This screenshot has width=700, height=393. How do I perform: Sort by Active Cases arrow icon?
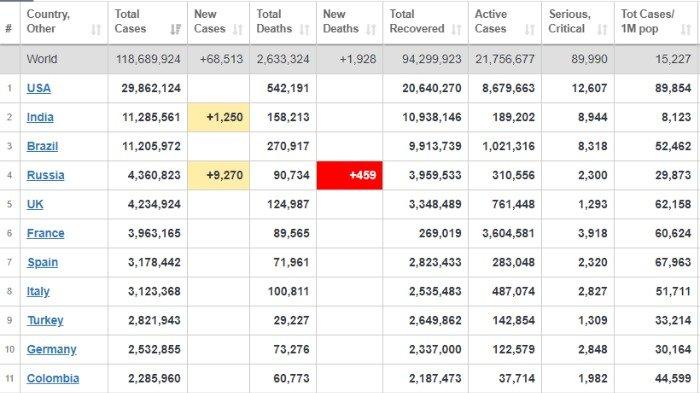coord(530,29)
